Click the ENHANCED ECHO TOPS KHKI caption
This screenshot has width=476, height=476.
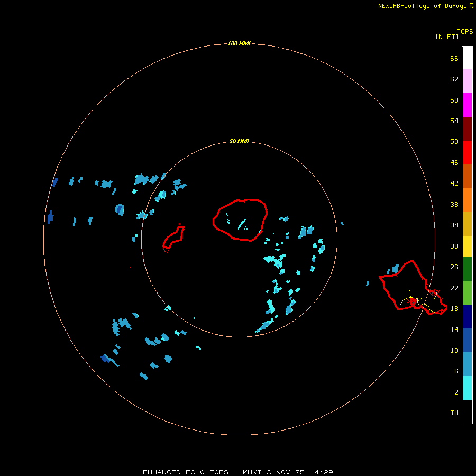coord(237,472)
